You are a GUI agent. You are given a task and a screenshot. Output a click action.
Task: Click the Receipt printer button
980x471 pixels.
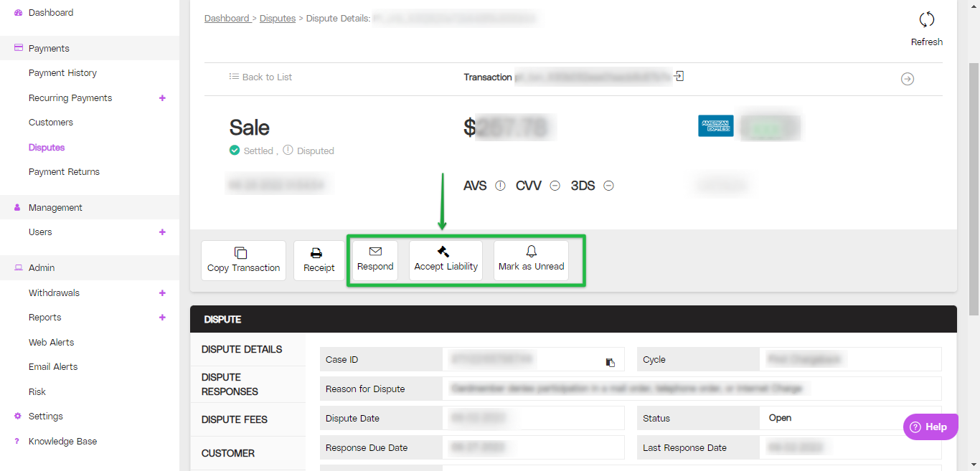pos(319,260)
